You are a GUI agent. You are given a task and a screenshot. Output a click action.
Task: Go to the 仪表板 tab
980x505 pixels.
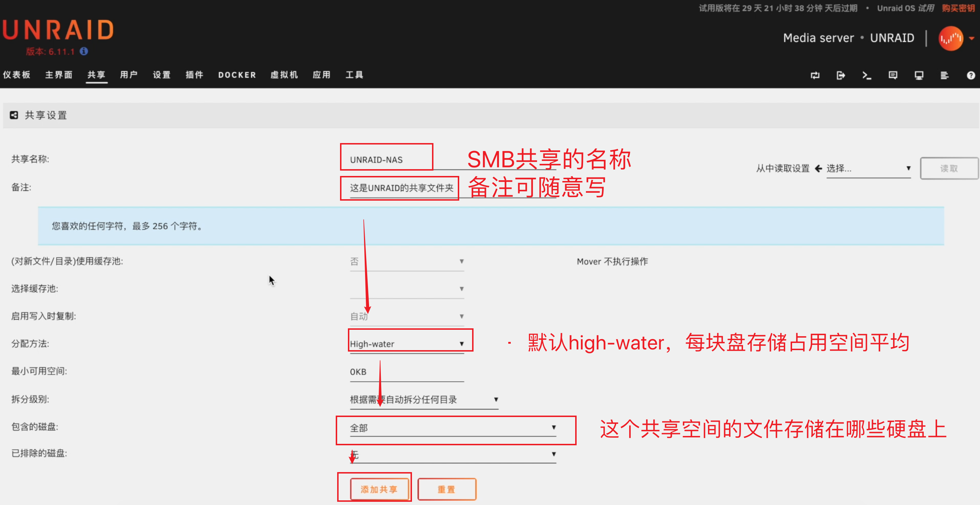17,75
